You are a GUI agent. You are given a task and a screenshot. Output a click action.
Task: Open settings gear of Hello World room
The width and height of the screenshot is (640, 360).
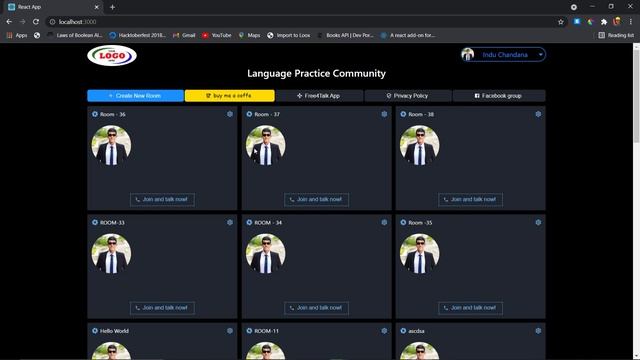[x=230, y=331]
